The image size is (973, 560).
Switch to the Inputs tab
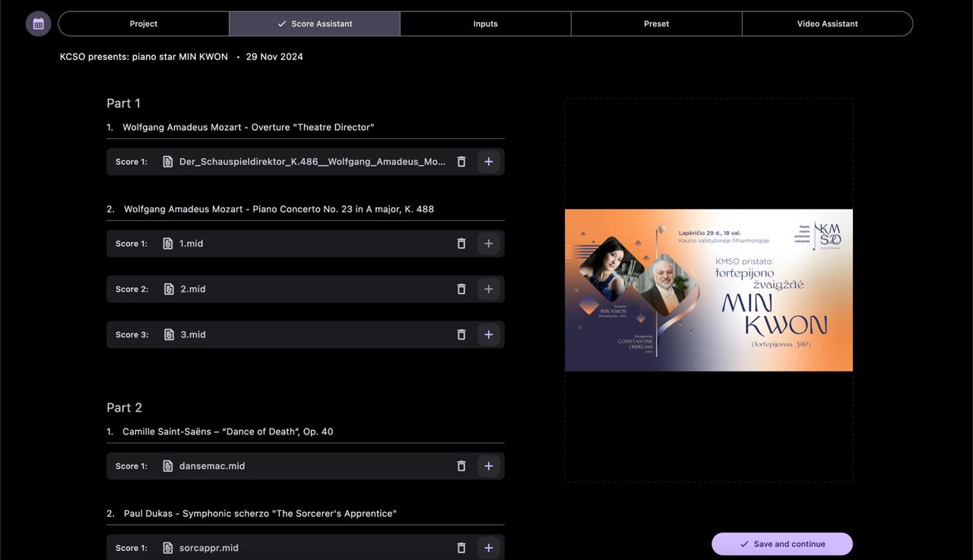coord(485,23)
